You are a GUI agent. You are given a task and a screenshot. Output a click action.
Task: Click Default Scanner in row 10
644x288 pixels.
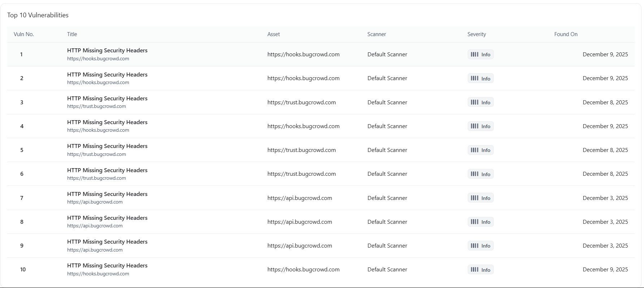click(387, 270)
